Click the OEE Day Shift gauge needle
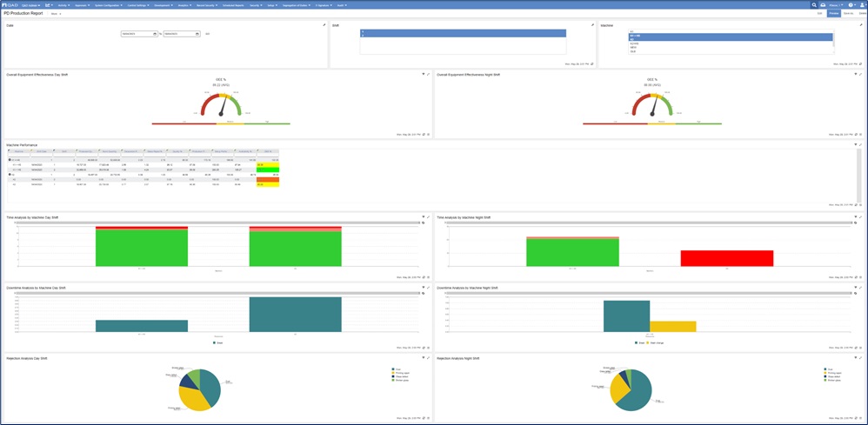868x425 pixels. 224,106
